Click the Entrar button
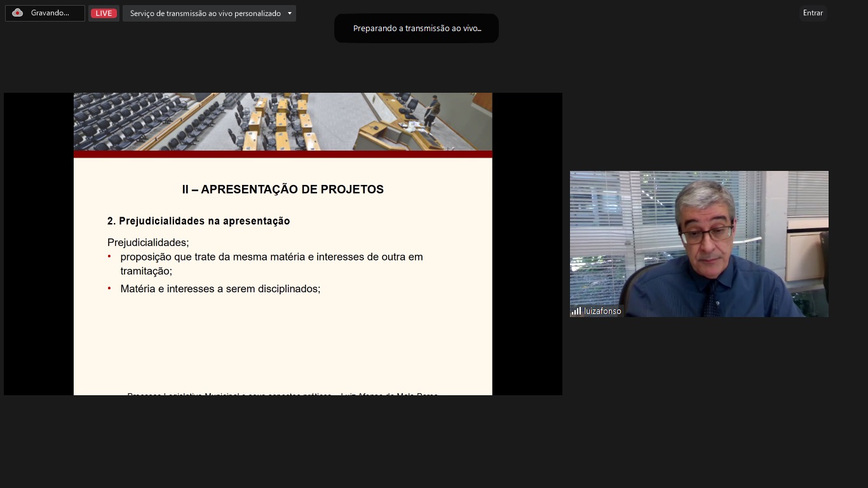This screenshot has width=868, height=488. [813, 13]
